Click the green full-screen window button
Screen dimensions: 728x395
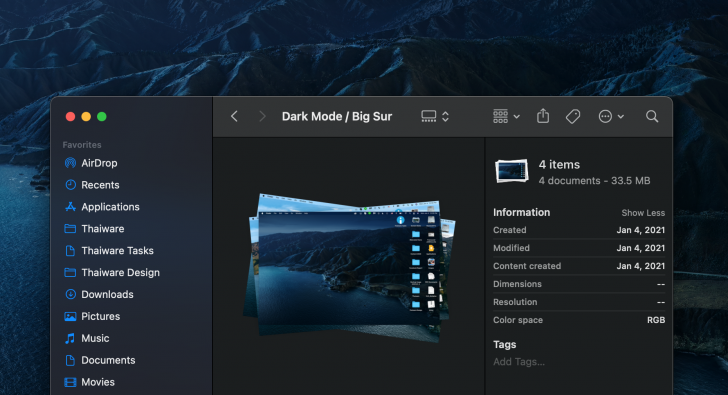pyautogui.click(x=102, y=117)
